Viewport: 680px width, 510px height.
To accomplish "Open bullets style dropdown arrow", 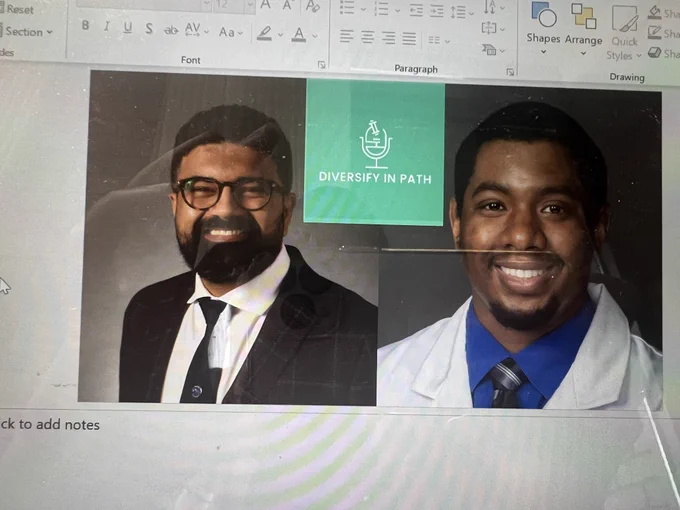I will pos(363,9).
